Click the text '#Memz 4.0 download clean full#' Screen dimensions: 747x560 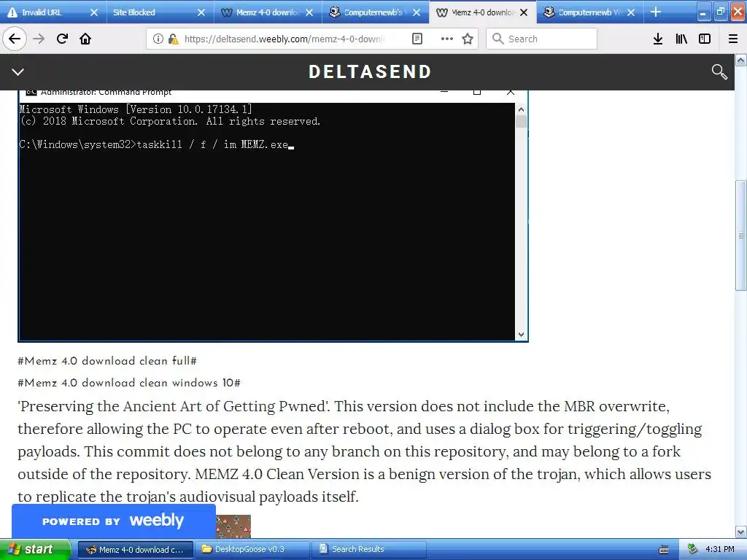tap(107, 361)
